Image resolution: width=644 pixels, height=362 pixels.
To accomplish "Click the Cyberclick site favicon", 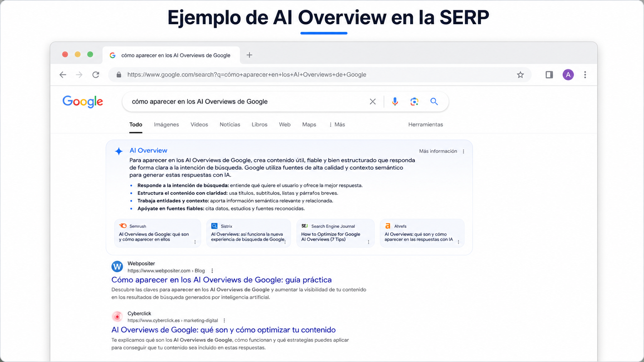I will click(117, 317).
